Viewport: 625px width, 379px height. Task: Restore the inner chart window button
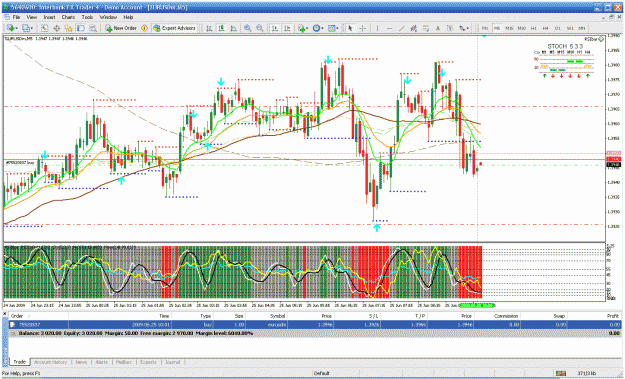click(x=611, y=17)
